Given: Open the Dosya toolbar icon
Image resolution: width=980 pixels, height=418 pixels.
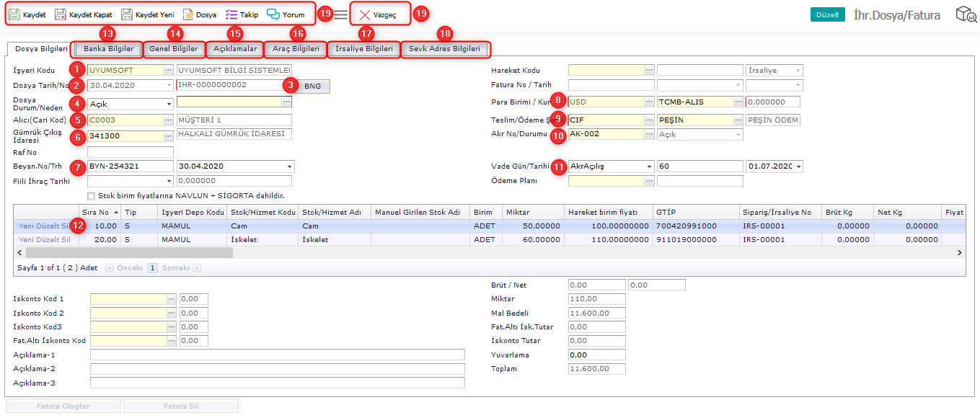Looking at the screenshot, I should [188, 14].
